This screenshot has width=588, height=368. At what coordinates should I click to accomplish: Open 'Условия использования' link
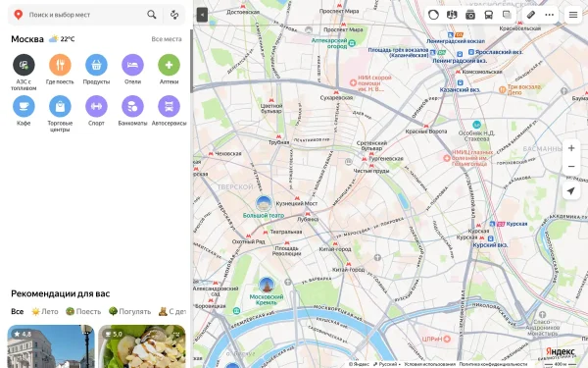[430, 364]
